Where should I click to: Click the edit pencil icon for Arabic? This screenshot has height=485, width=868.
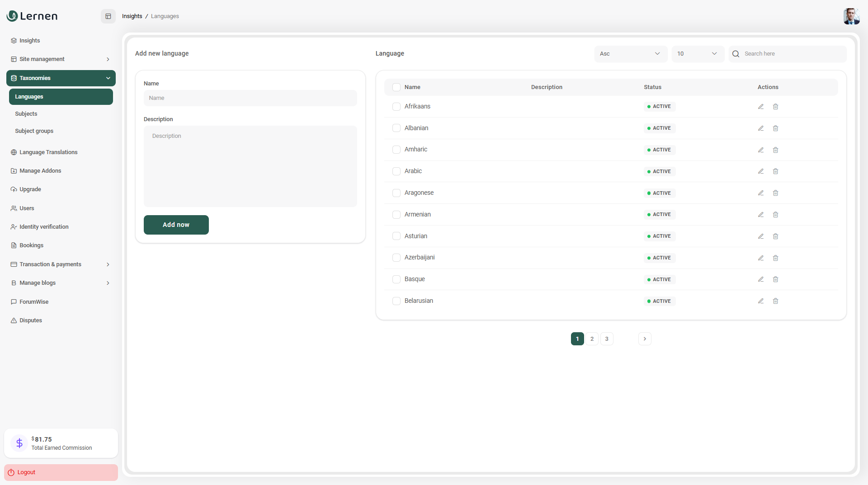click(761, 171)
